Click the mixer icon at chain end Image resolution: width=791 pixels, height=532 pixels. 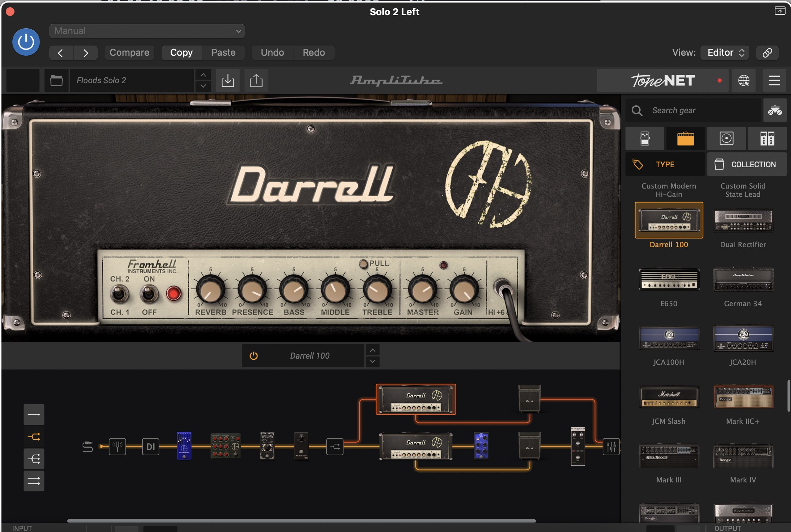tap(611, 447)
